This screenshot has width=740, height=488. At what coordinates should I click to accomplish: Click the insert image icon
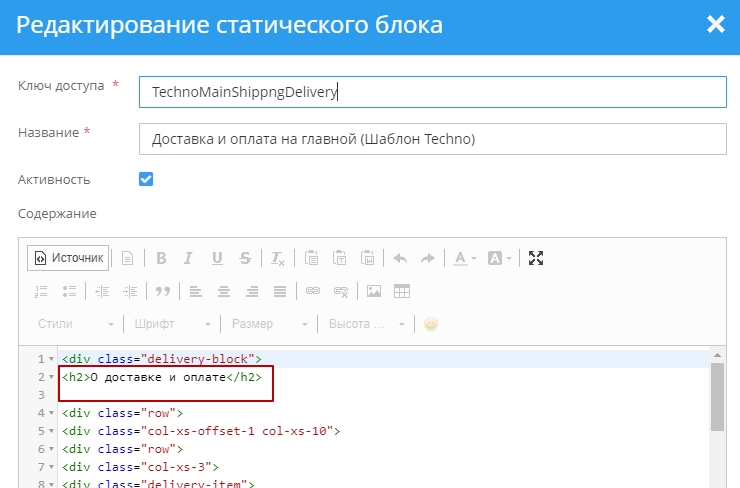pos(374,291)
